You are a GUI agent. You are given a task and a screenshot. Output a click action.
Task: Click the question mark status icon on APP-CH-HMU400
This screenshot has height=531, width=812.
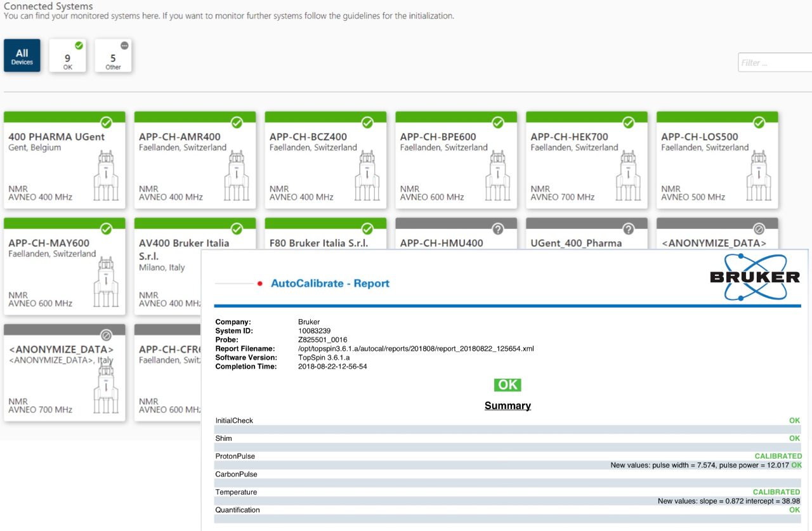(x=498, y=229)
